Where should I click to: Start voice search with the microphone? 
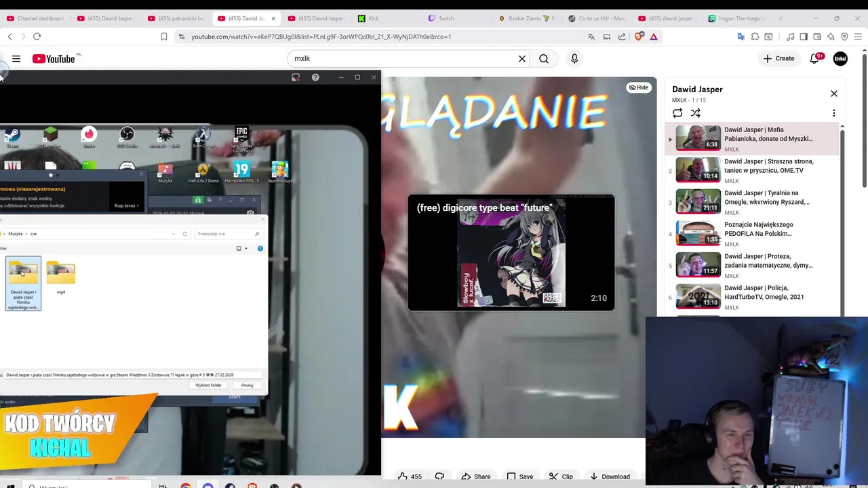(x=574, y=59)
